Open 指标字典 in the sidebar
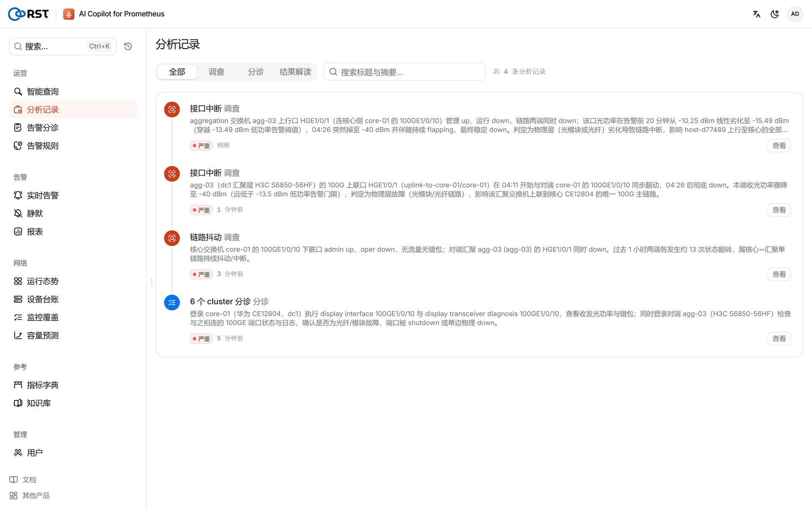The image size is (812, 508). pos(73,385)
